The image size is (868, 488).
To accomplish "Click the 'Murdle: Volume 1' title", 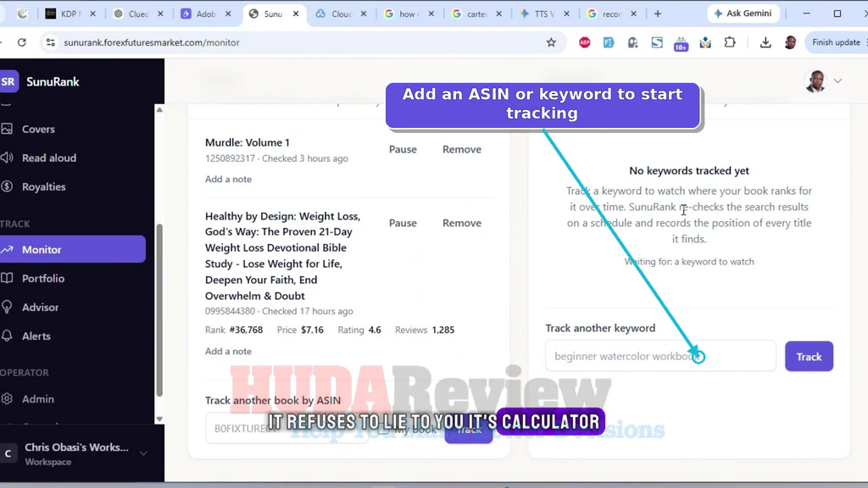I will pyautogui.click(x=248, y=142).
